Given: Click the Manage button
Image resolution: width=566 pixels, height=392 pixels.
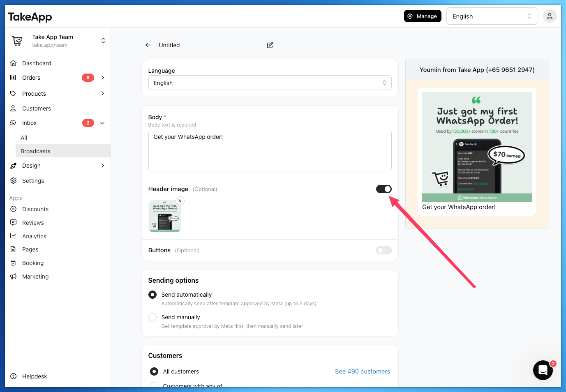Looking at the screenshot, I should [x=423, y=16].
